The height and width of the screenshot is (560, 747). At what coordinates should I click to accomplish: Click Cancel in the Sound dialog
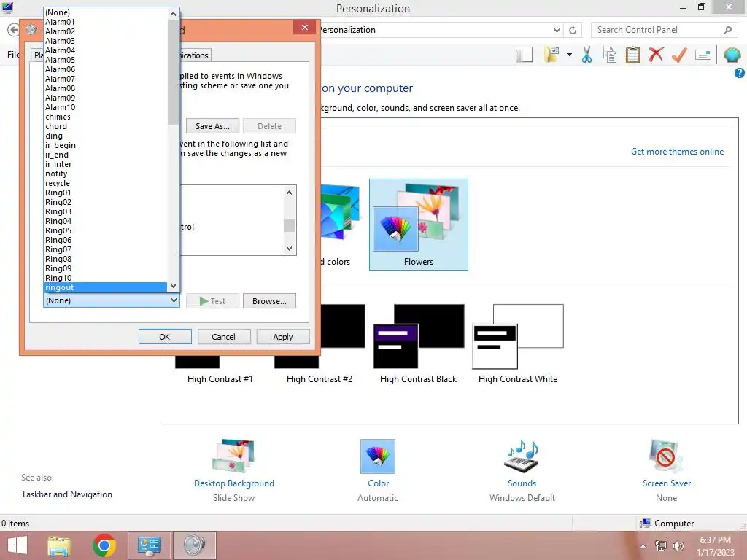[x=223, y=337]
